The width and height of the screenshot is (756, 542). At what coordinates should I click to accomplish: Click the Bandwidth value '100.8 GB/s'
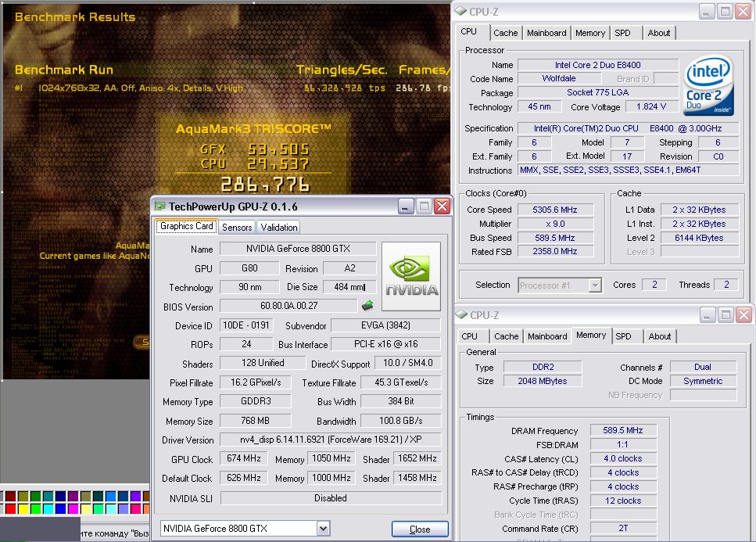[x=401, y=421]
